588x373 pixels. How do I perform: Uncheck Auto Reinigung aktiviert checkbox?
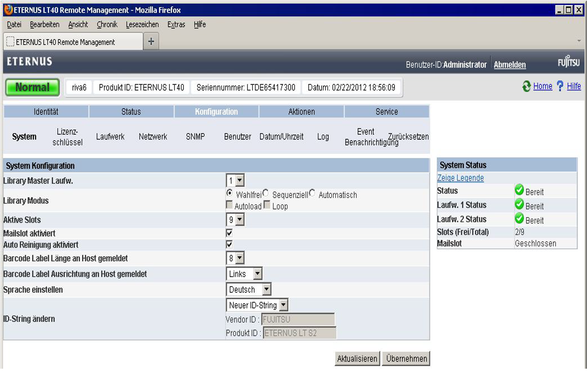point(229,245)
